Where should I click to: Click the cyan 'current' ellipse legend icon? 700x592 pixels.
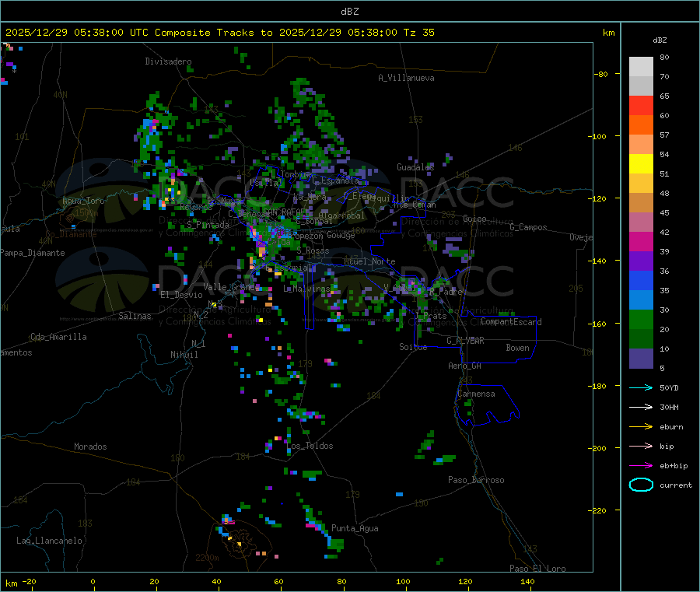(x=641, y=485)
